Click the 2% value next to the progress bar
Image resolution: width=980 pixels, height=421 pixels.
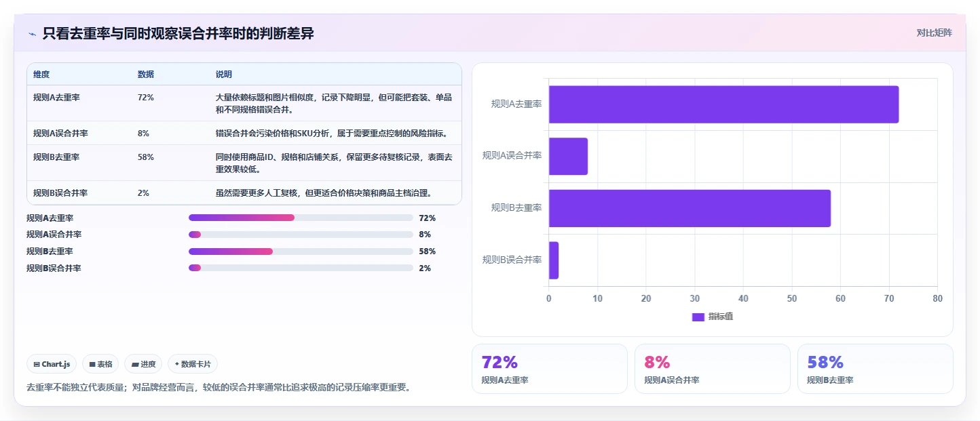coord(425,268)
